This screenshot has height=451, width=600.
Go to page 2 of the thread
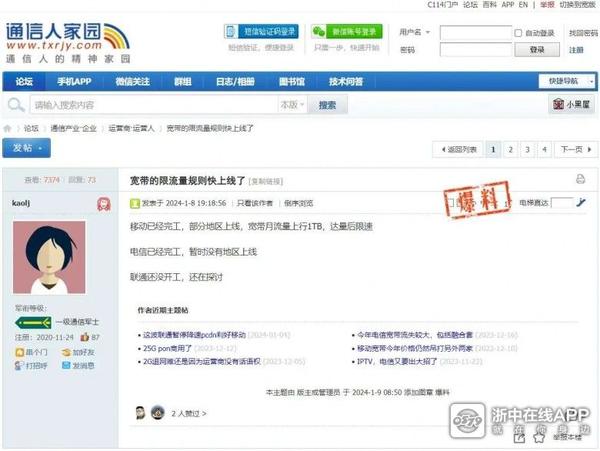(511, 149)
